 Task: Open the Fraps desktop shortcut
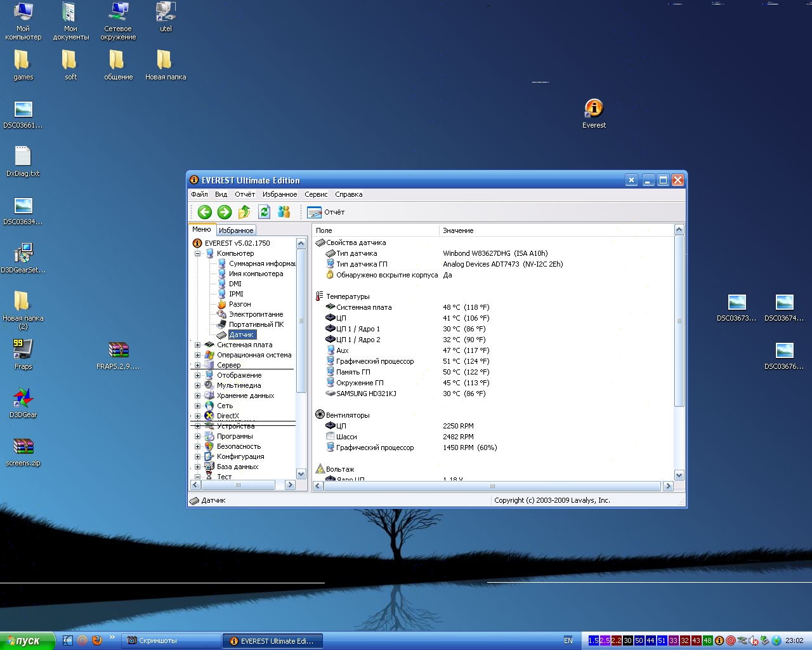point(23,354)
